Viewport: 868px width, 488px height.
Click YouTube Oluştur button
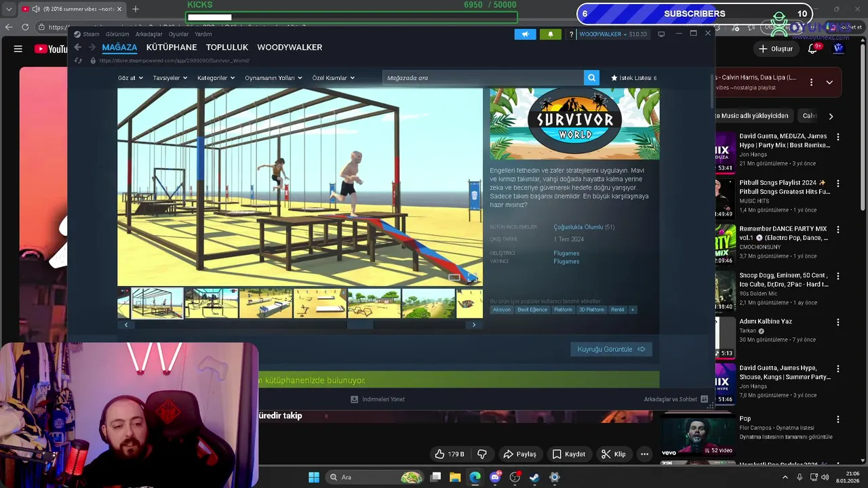click(775, 49)
